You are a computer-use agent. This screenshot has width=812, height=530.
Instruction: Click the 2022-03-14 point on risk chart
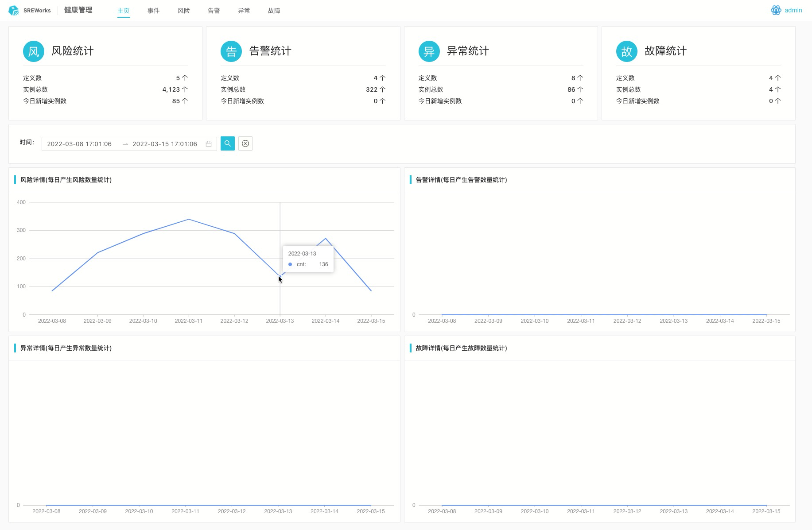tap(326, 239)
